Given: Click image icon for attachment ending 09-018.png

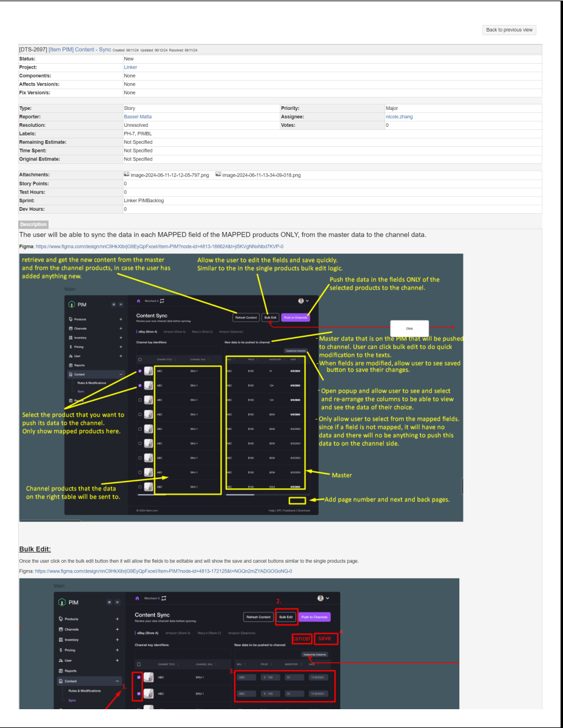Looking at the screenshot, I should [218, 174].
